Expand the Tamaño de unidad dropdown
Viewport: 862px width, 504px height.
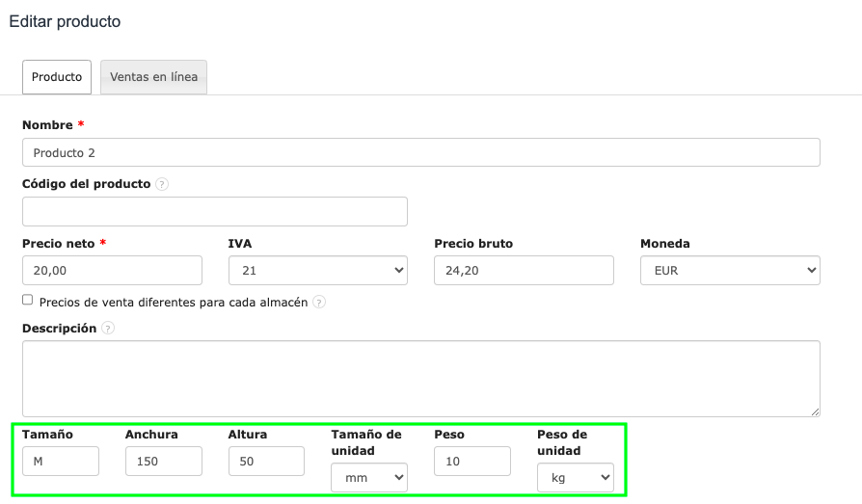369,478
